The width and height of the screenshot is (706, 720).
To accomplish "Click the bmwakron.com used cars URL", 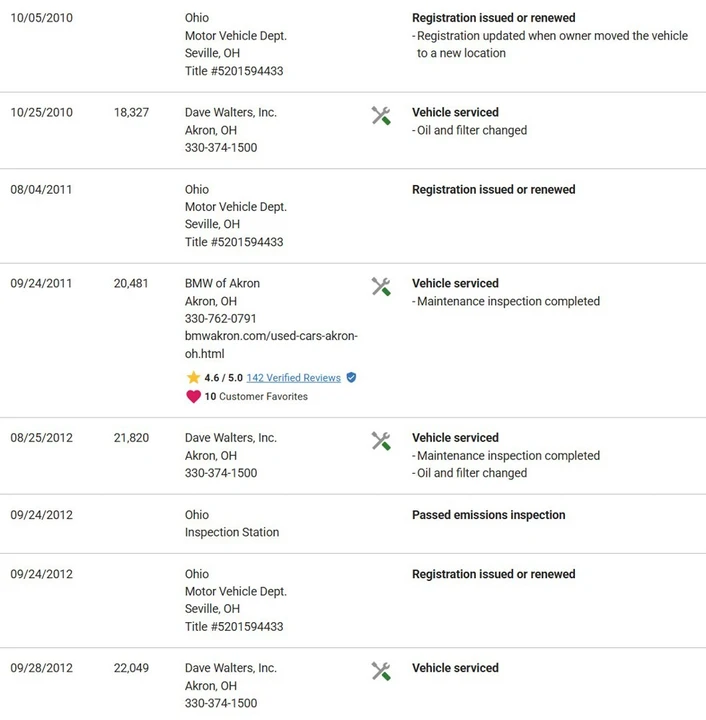I will (271, 345).
